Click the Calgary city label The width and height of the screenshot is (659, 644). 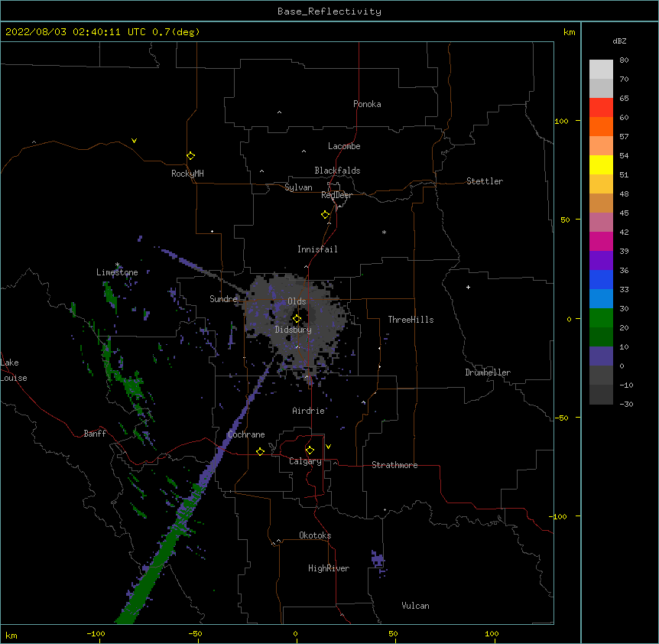(x=305, y=461)
